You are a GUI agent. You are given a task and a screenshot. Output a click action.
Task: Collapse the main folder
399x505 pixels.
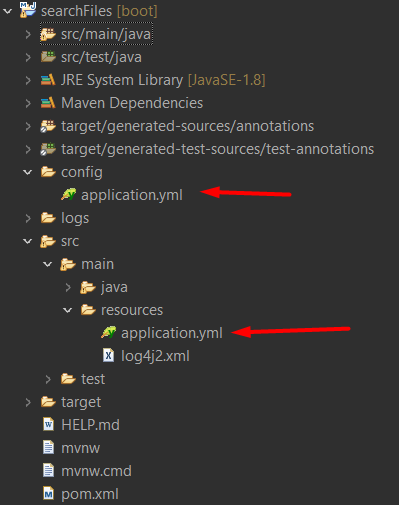coord(48,264)
